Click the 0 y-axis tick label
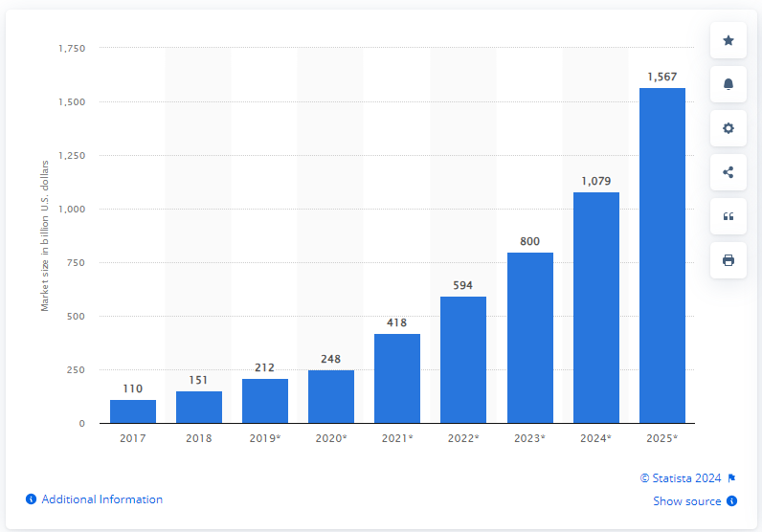Viewport: 762px width, 532px height. tap(82, 424)
